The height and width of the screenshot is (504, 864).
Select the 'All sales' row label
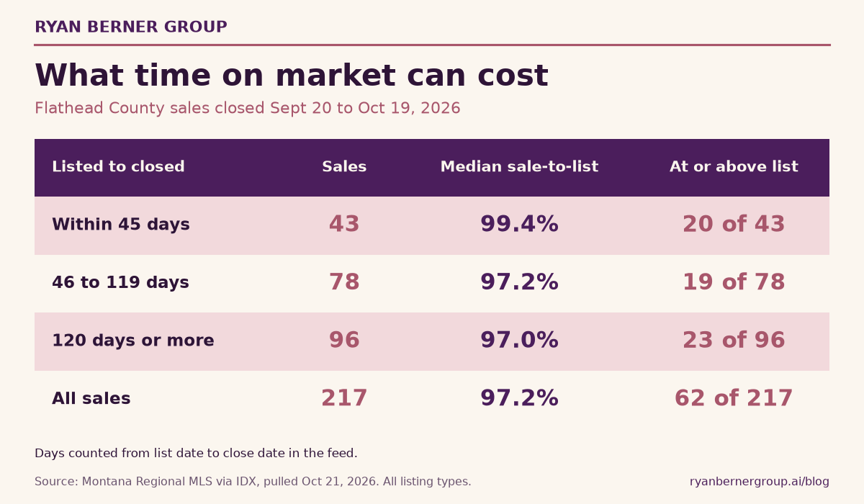point(91,399)
